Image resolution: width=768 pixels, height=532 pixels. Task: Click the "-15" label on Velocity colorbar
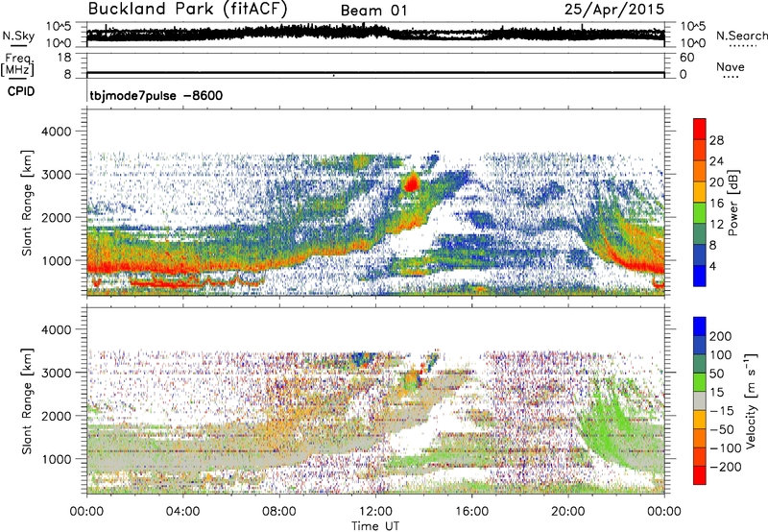click(722, 411)
